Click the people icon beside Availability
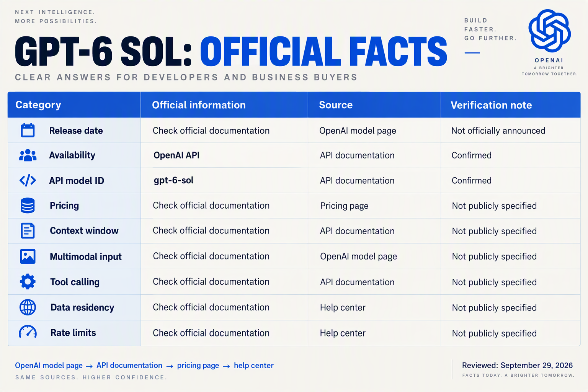The height and width of the screenshot is (392, 588). [28, 155]
